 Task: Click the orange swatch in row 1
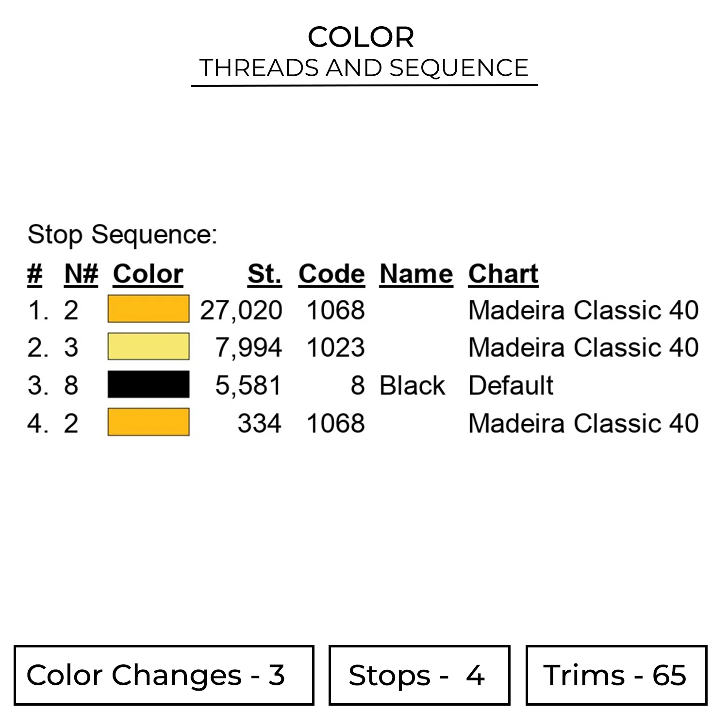149,309
